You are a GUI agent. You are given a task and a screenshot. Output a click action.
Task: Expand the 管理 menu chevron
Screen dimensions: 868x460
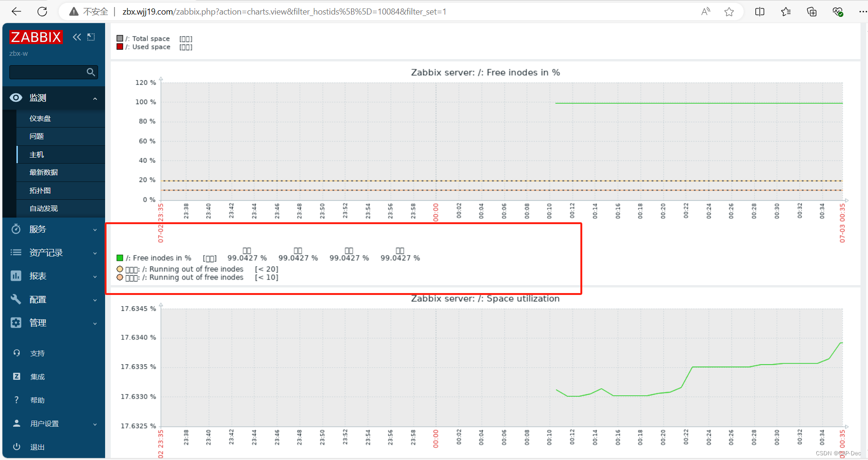[95, 324]
